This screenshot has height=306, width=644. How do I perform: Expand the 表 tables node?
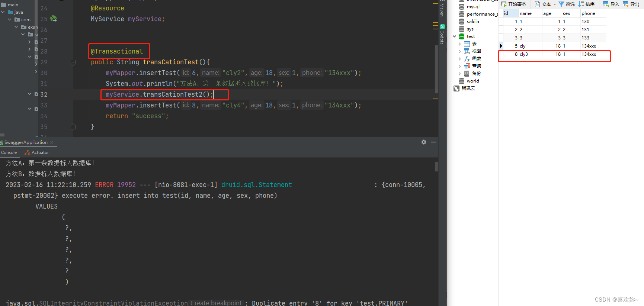[460, 44]
